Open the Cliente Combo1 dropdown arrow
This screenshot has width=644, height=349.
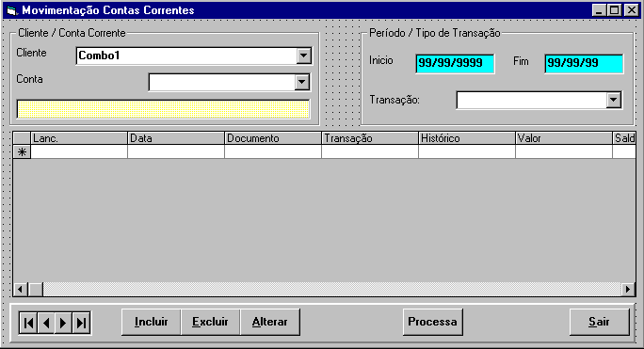coord(303,56)
